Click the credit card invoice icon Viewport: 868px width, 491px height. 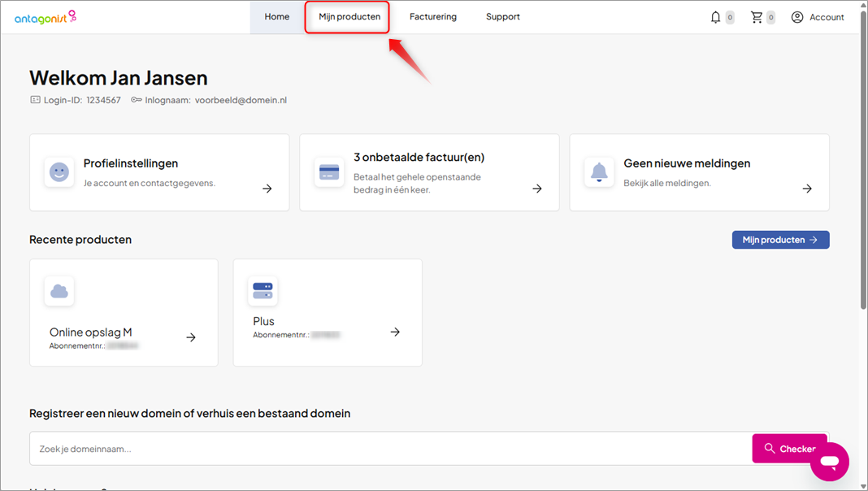329,172
